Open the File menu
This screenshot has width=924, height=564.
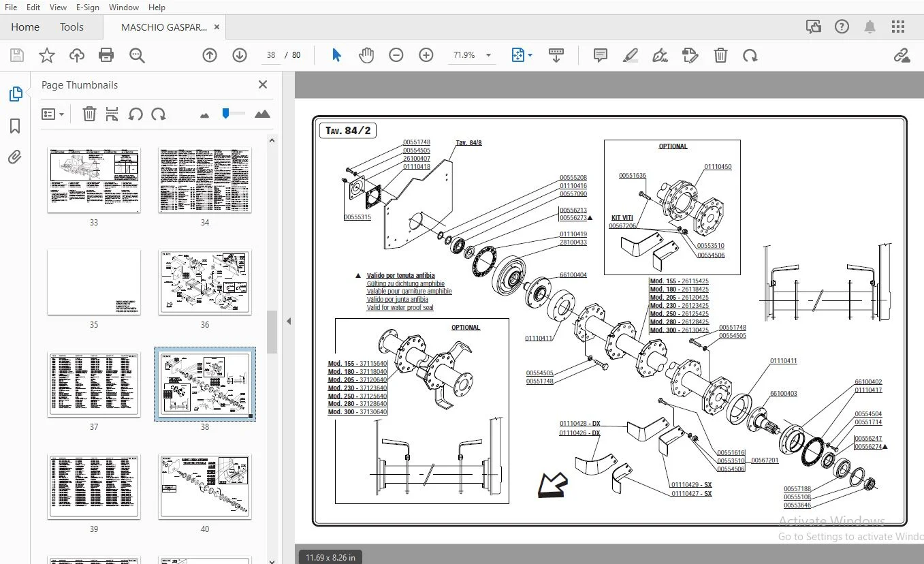(11, 7)
